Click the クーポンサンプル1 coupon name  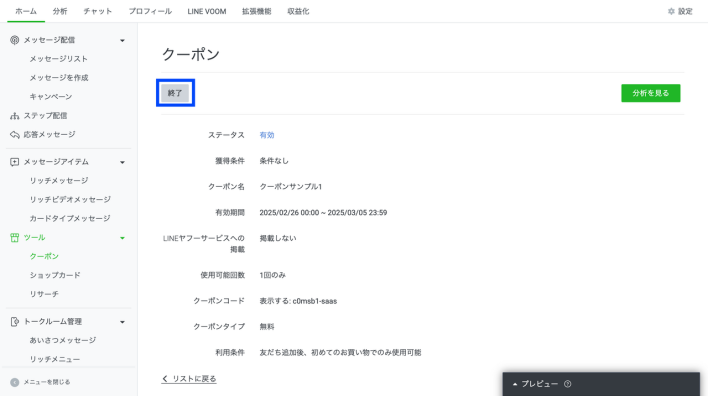(x=291, y=186)
